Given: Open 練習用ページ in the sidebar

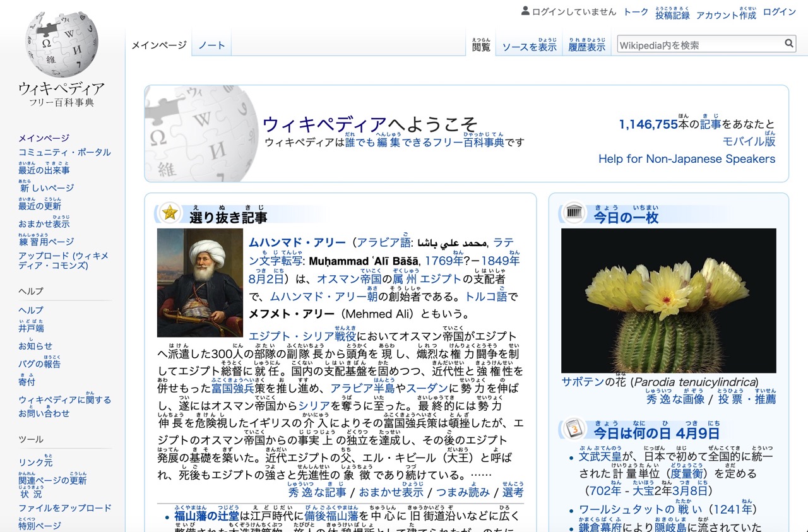Looking at the screenshot, I should click(46, 239).
